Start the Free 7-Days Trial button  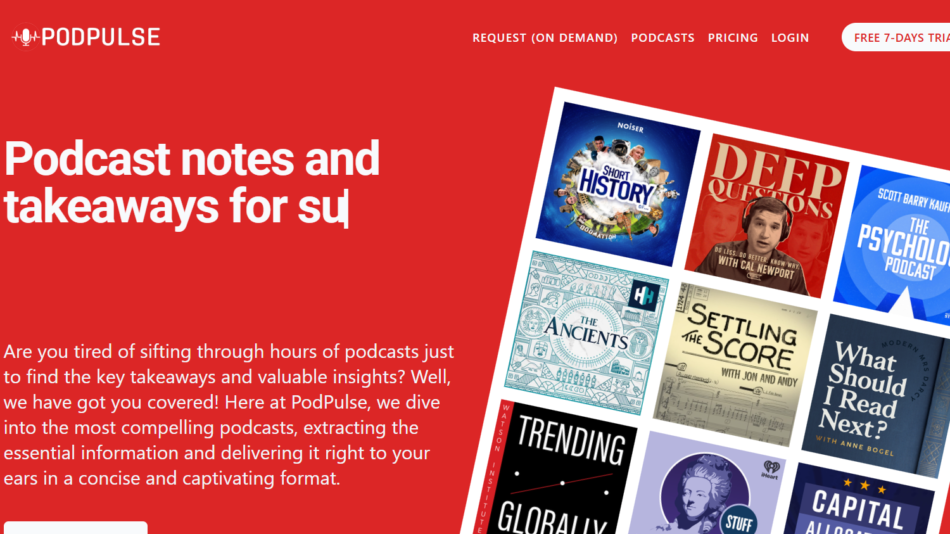point(897,38)
